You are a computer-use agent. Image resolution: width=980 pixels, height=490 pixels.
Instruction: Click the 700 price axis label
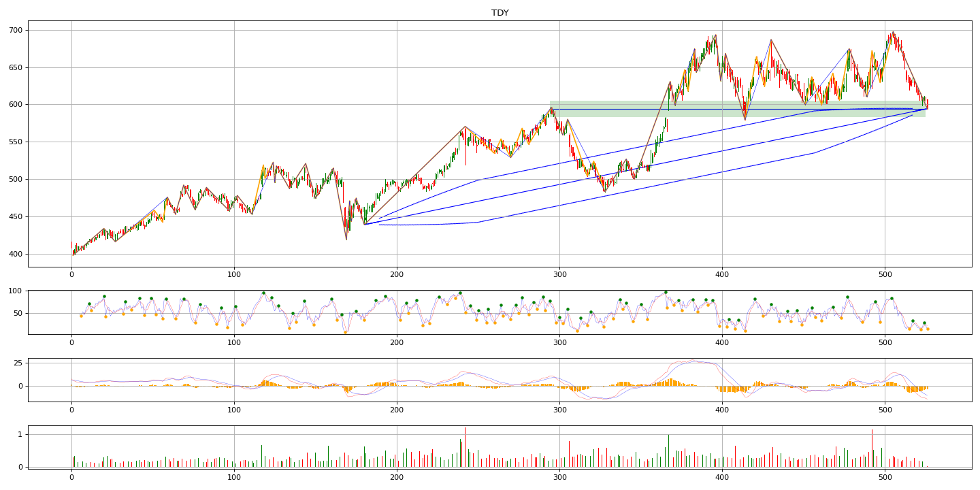(16, 31)
